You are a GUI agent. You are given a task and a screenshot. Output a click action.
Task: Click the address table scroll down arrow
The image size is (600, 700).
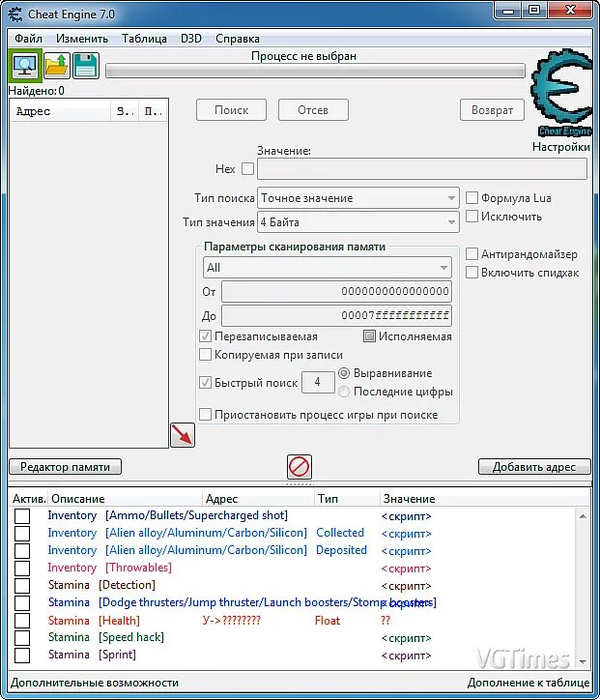click(x=583, y=661)
